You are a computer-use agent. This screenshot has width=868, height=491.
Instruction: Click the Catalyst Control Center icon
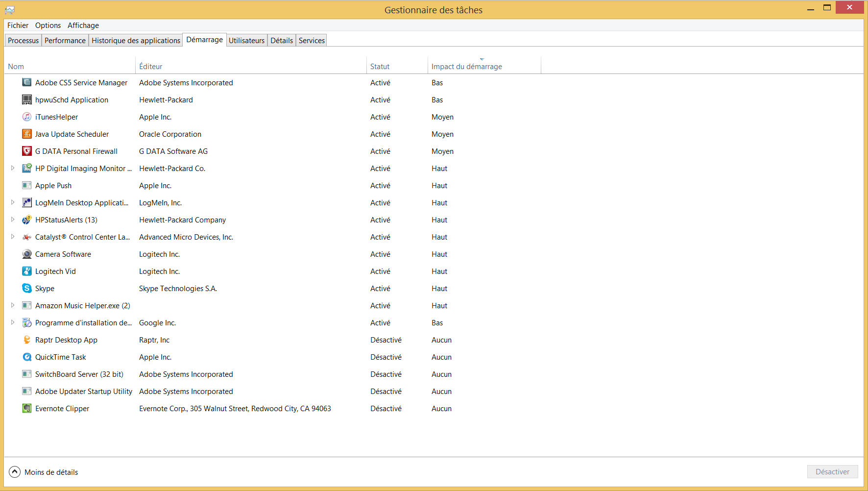tap(27, 237)
